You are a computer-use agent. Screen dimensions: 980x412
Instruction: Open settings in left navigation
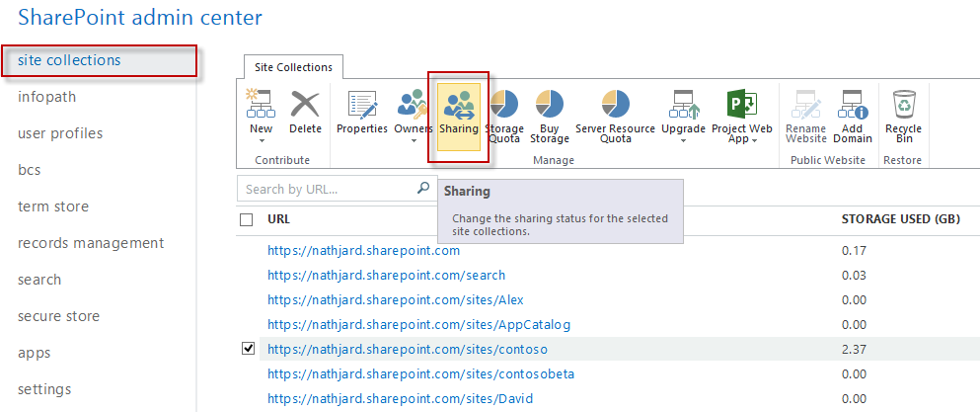point(44,389)
